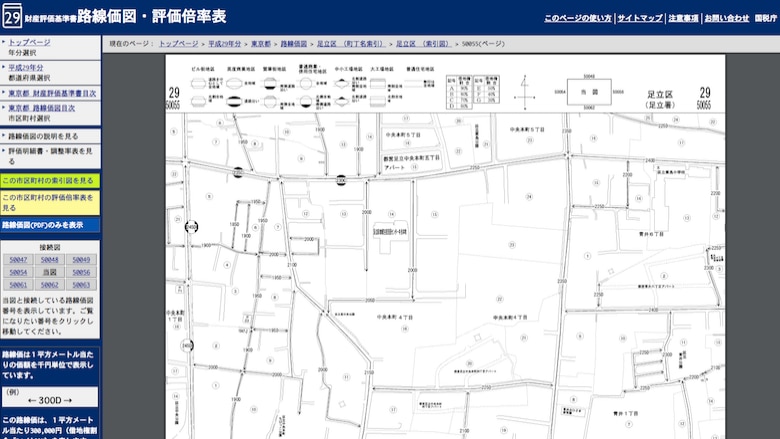Select 路線価図 in the breadcrumb trail

coord(293,44)
